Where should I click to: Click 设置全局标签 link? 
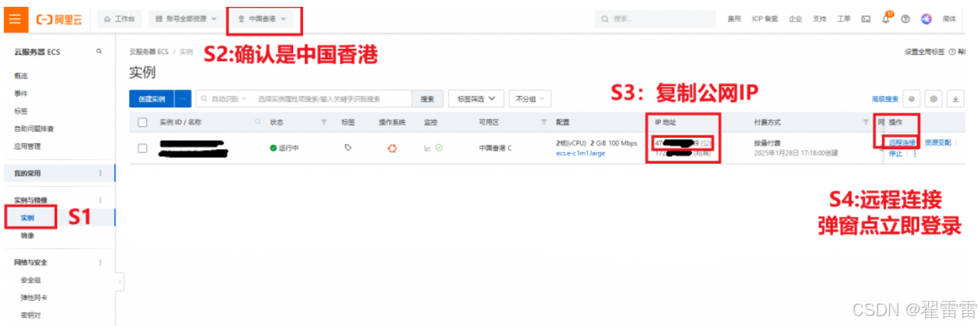pyautogui.click(x=924, y=52)
